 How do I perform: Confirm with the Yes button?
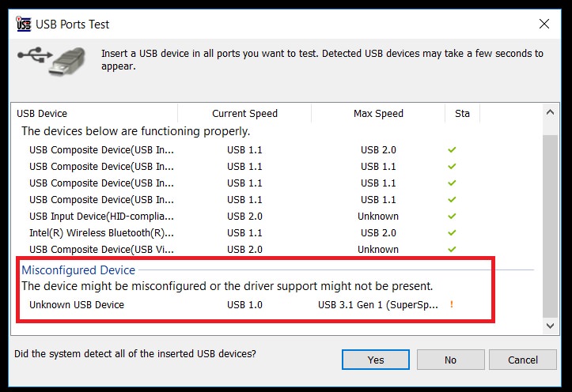tap(376, 360)
